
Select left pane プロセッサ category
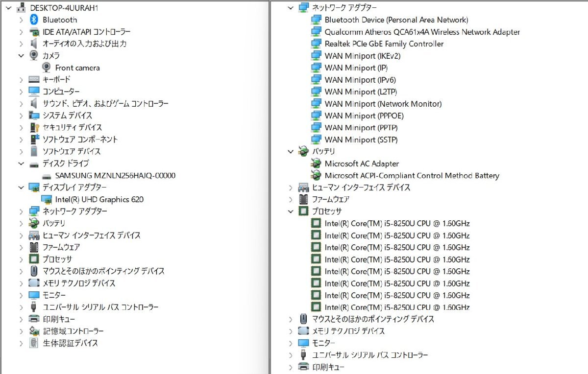[57, 259]
